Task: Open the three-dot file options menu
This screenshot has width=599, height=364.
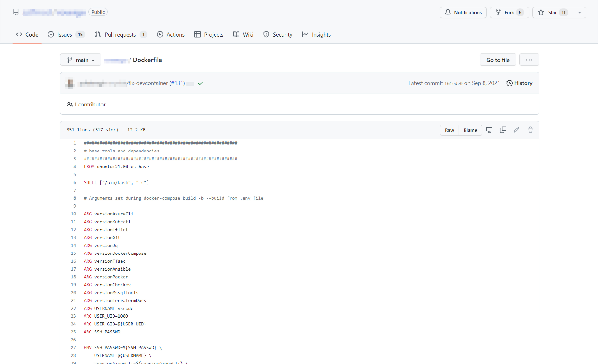Action: (x=529, y=60)
